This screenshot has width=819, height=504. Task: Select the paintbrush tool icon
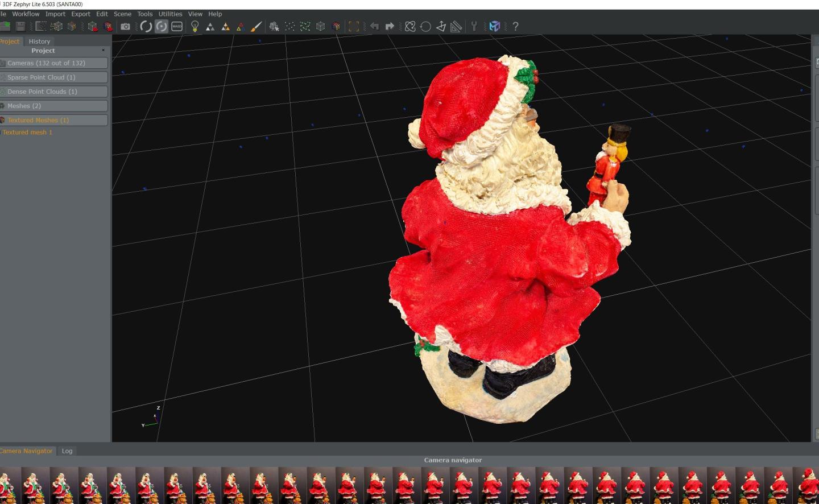(256, 26)
